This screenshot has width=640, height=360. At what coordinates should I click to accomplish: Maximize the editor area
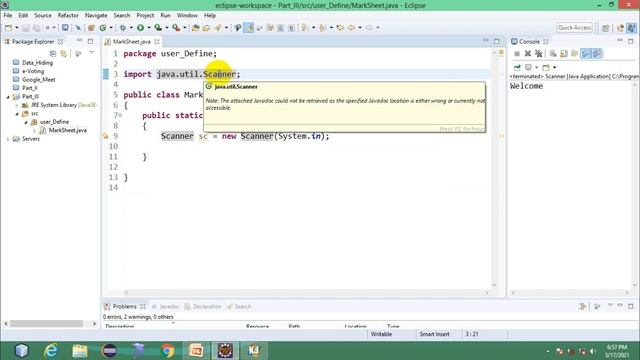pos(497,41)
